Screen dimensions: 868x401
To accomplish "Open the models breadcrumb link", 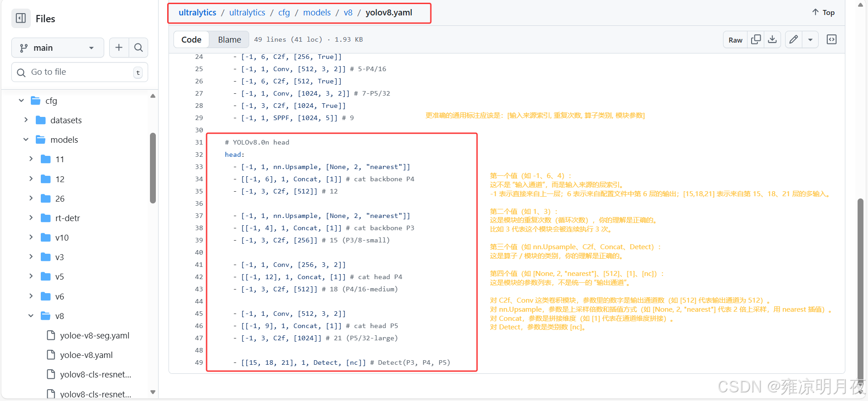I will (x=317, y=13).
